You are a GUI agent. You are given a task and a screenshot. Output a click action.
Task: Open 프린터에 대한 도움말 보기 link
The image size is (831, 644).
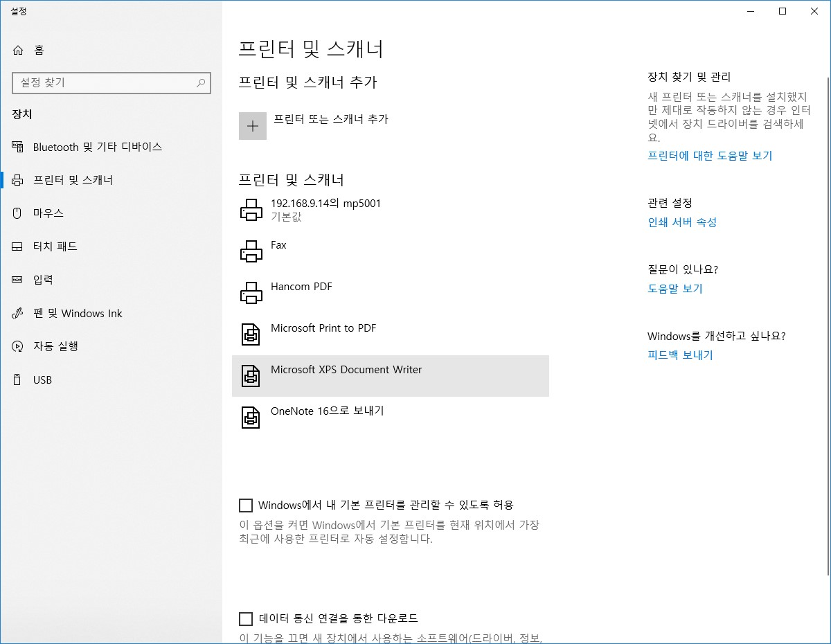pos(710,156)
